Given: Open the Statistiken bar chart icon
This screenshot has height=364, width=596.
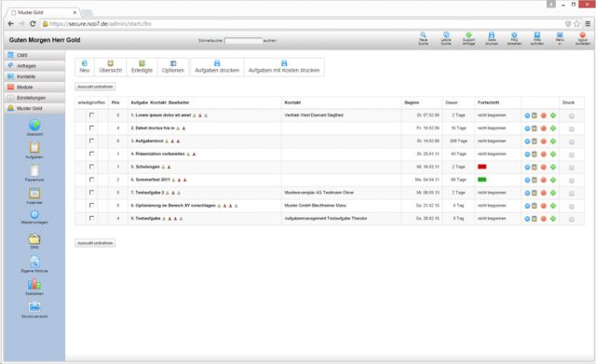Looking at the screenshot, I should [34, 284].
